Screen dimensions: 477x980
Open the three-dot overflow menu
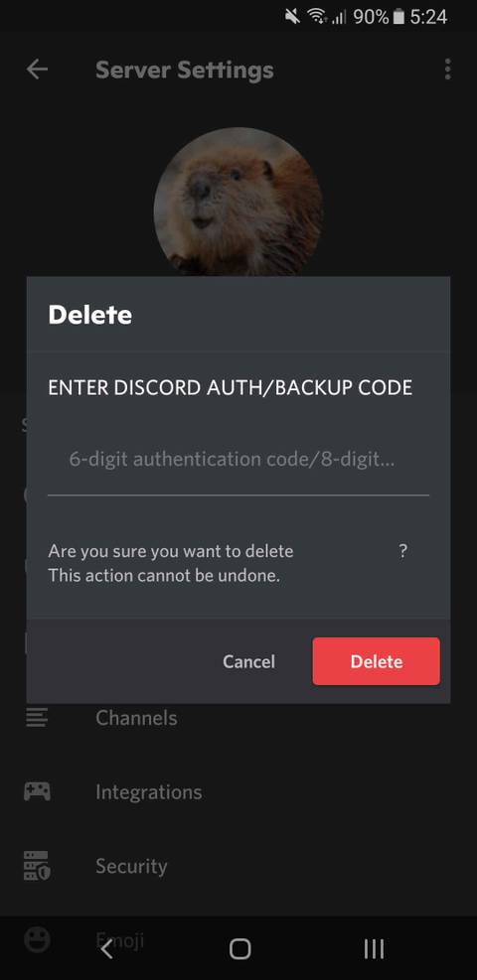coord(447,70)
